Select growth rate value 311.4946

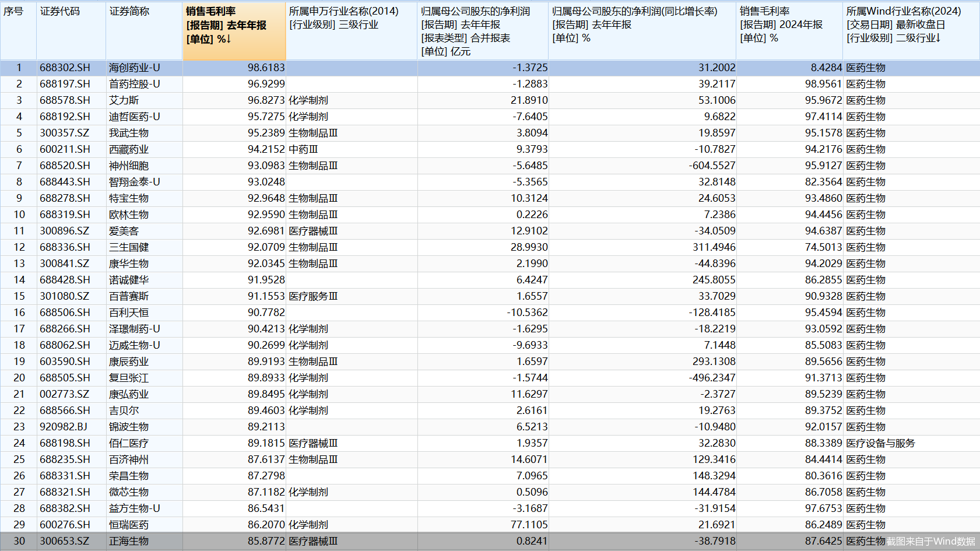pyautogui.click(x=714, y=247)
